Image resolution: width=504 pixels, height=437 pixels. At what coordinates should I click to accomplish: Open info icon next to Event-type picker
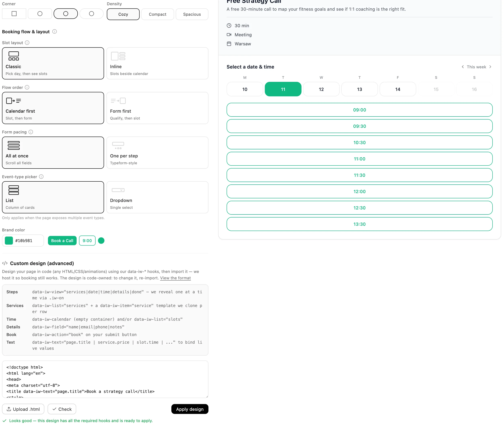coord(41,177)
